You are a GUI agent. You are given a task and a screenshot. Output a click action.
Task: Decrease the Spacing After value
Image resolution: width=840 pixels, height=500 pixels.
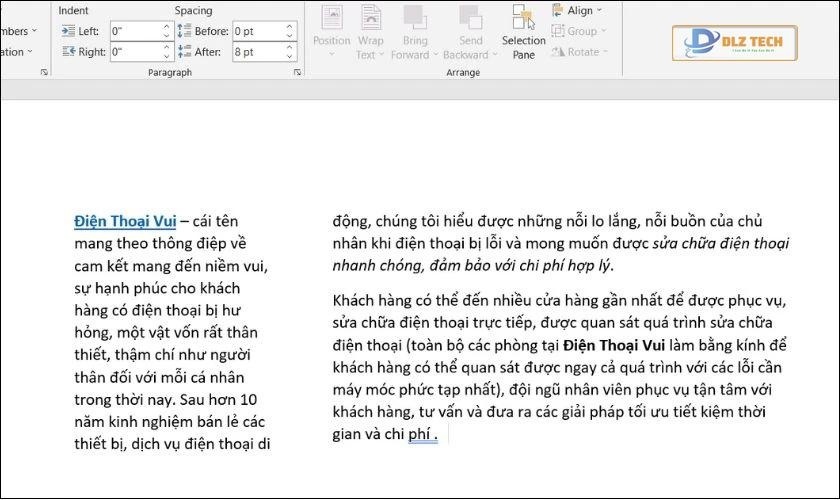point(290,55)
